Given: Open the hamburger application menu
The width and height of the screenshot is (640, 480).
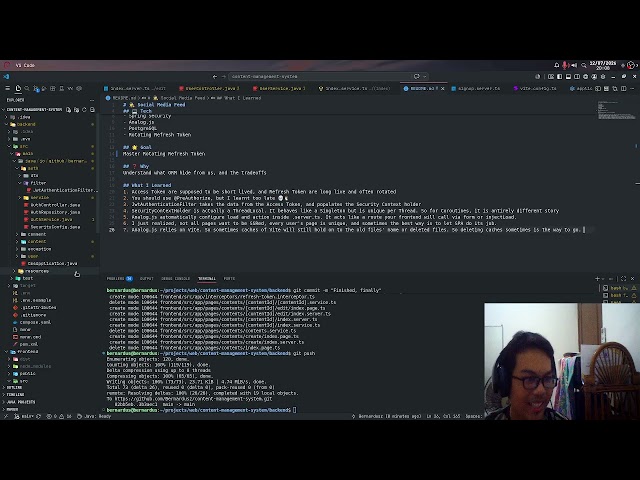Looking at the screenshot, I should 7,88.
